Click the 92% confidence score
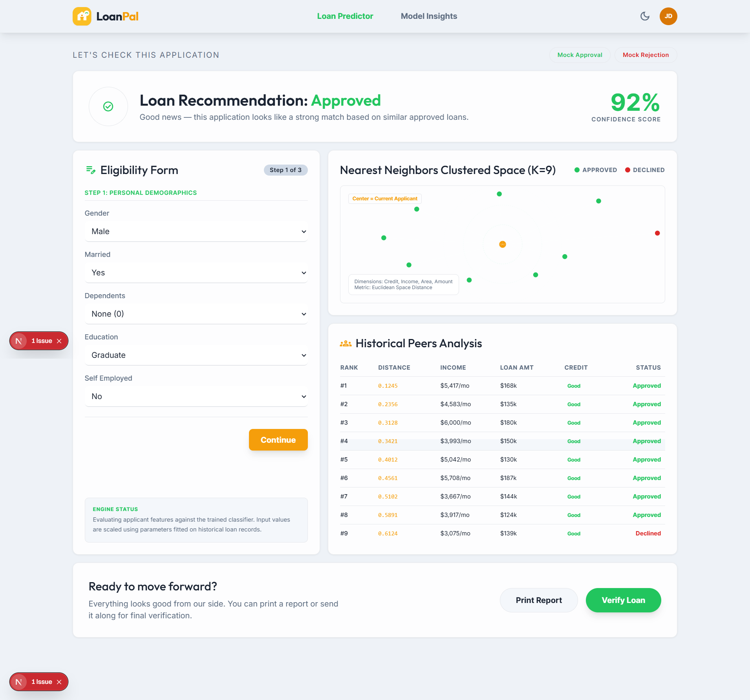The width and height of the screenshot is (750, 700). tap(635, 103)
